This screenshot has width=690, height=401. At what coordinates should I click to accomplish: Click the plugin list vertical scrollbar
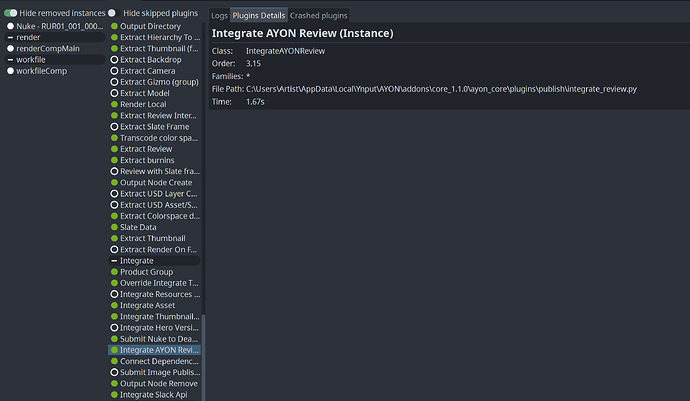[203, 357]
